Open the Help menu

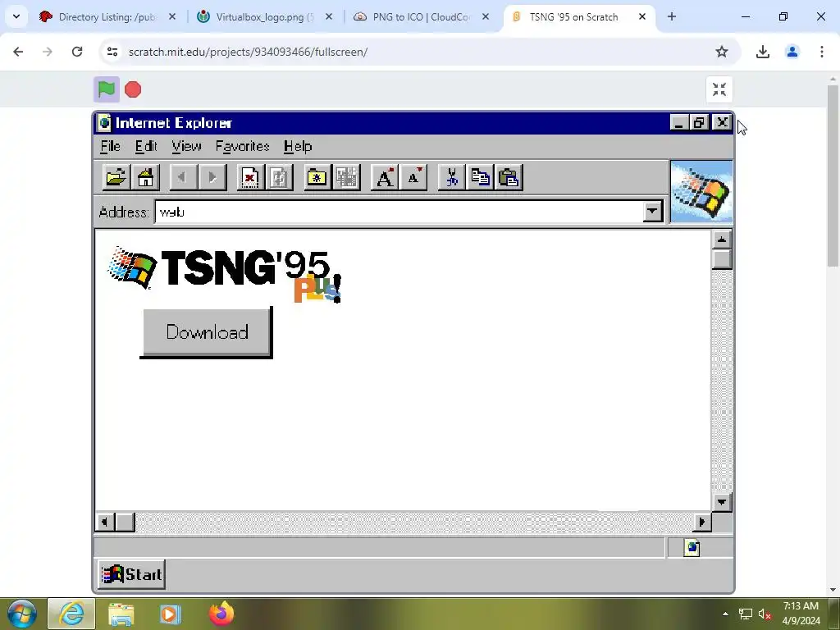[298, 146]
